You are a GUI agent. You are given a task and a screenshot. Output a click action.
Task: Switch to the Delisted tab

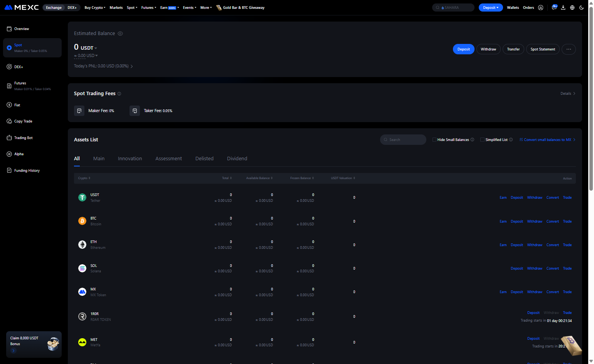pos(204,159)
